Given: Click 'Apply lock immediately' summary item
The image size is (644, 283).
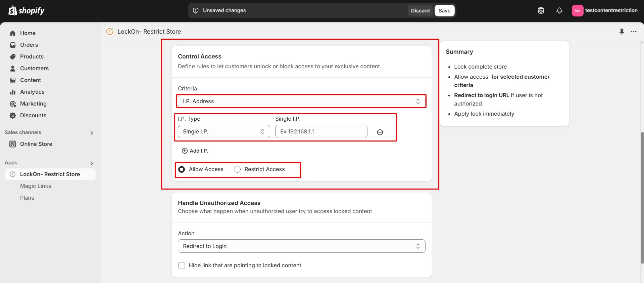Looking at the screenshot, I should (484, 114).
